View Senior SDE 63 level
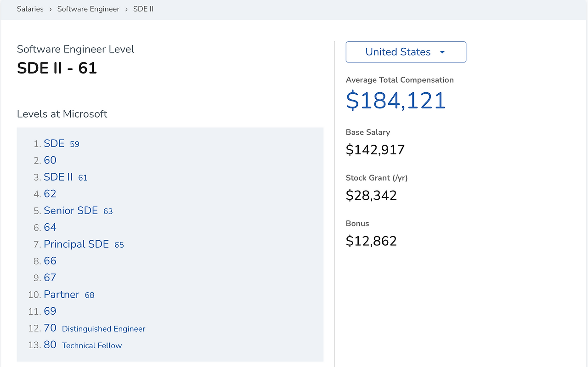Screen dimensions: 588x367 [78, 210]
